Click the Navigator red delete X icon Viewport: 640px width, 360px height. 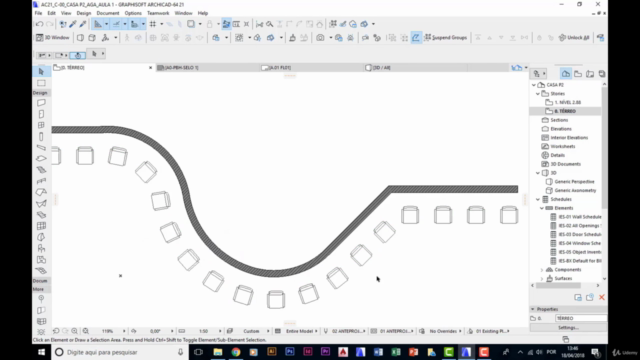coord(602,298)
